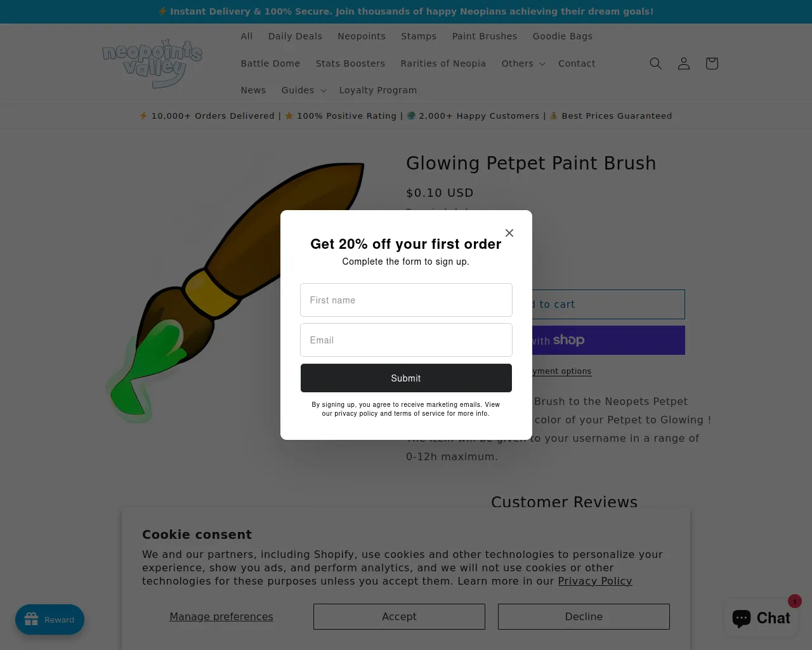Decline the cookie consent
The image size is (812, 650).
[584, 616]
